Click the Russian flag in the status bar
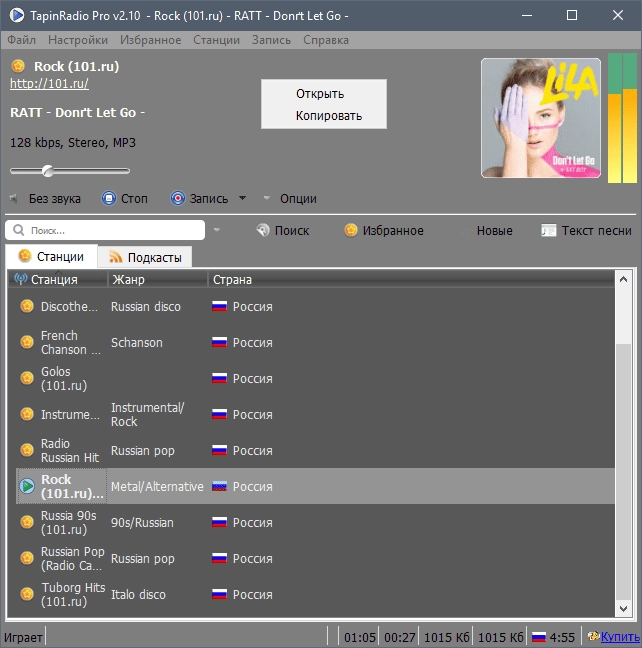642x648 pixels. (539, 637)
